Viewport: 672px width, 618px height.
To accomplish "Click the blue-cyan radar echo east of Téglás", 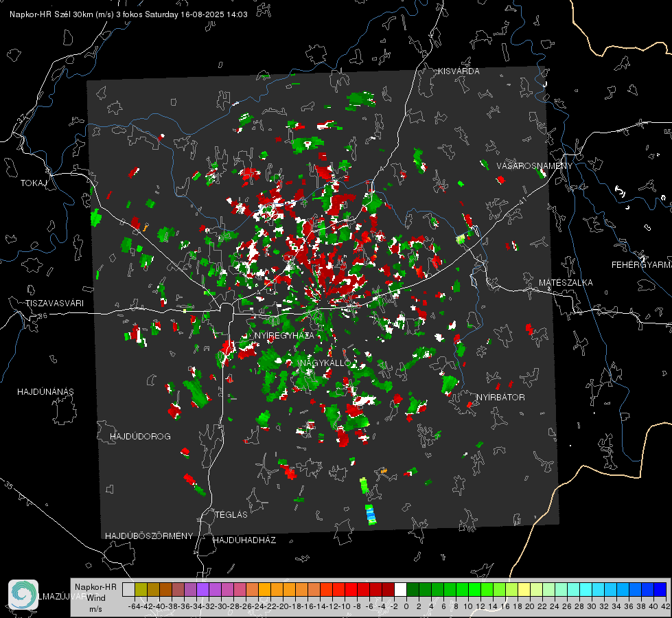I will tap(371, 514).
